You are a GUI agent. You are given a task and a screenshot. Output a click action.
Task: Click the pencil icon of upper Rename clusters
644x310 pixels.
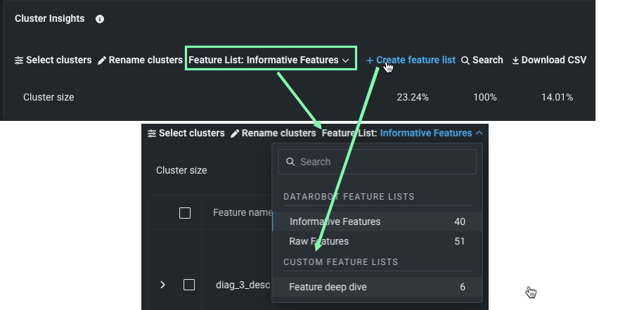tap(102, 60)
